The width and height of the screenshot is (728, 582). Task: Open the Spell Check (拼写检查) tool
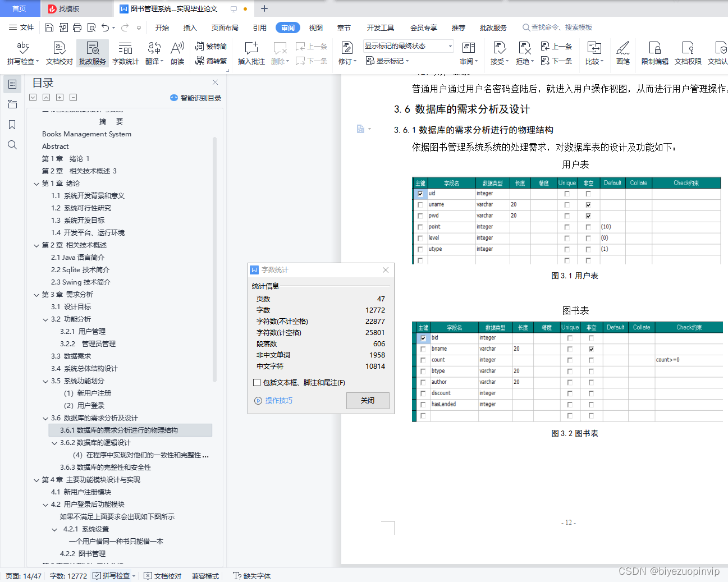[23, 53]
